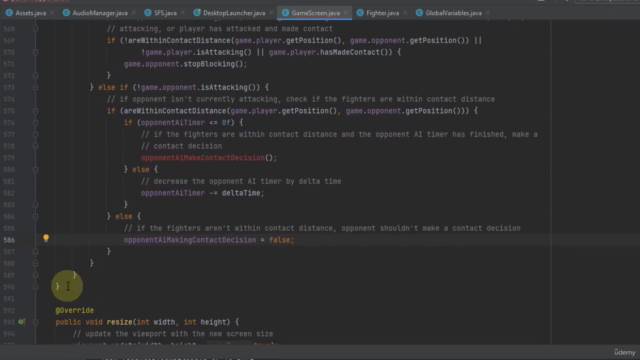
Task: Click the override gutter icon on line 593
Action: [x=22, y=322]
